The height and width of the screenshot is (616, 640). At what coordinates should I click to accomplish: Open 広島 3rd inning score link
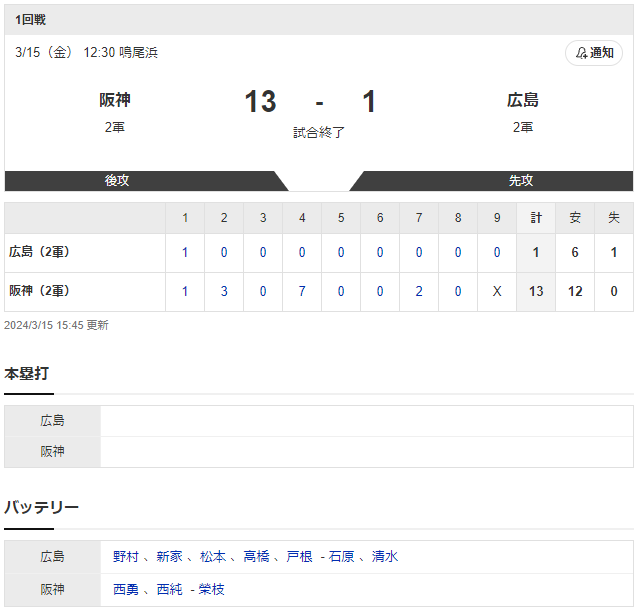click(x=264, y=254)
